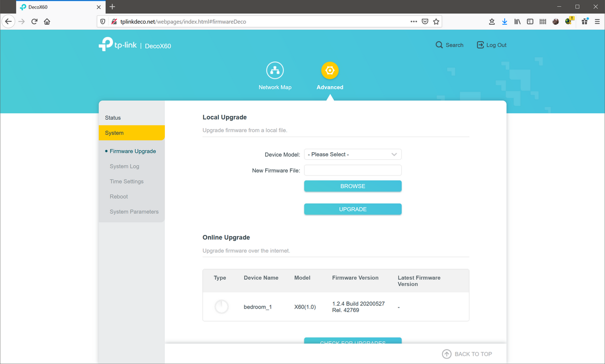This screenshot has height=364, width=605.
Task: Select the DecoX60 browser tab
Action: [59, 7]
